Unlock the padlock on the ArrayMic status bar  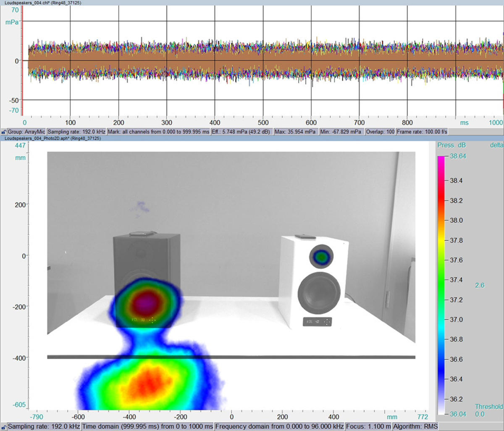coord(3,131)
